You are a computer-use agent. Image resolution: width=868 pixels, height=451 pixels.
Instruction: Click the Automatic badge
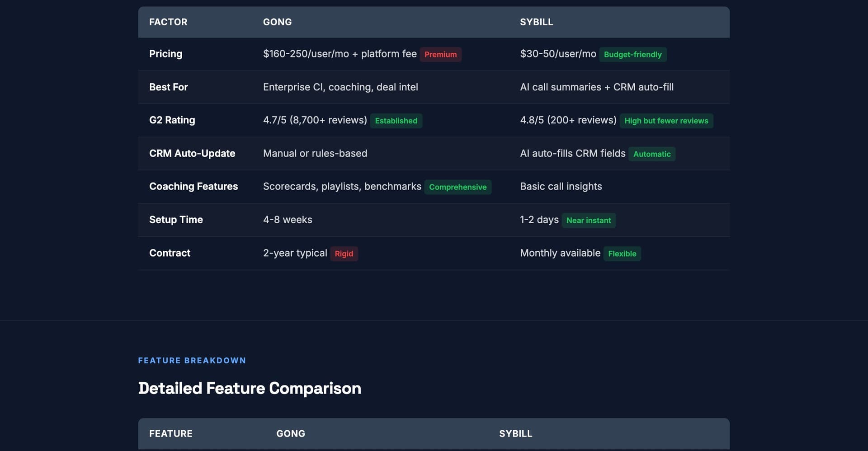(652, 154)
